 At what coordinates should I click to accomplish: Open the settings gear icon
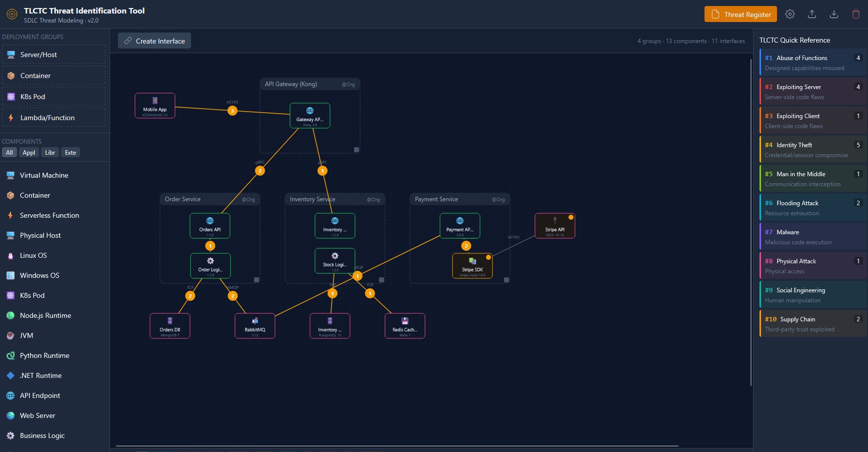(x=790, y=14)
